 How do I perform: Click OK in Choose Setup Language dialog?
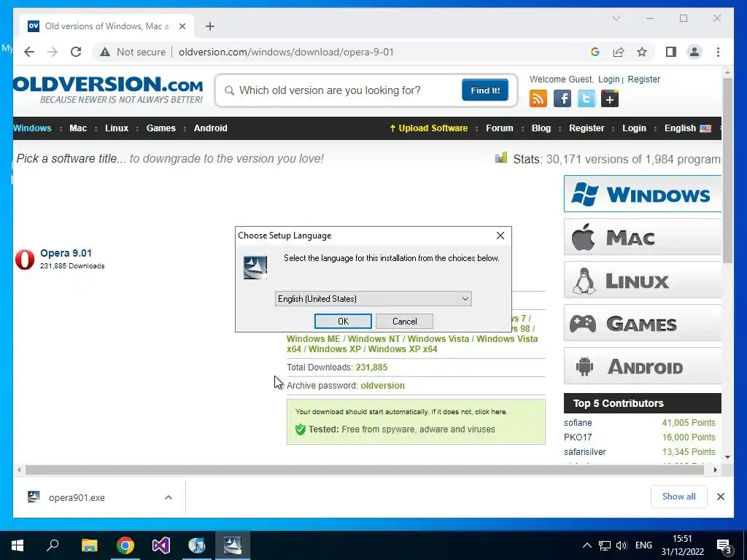click(343, 322)
